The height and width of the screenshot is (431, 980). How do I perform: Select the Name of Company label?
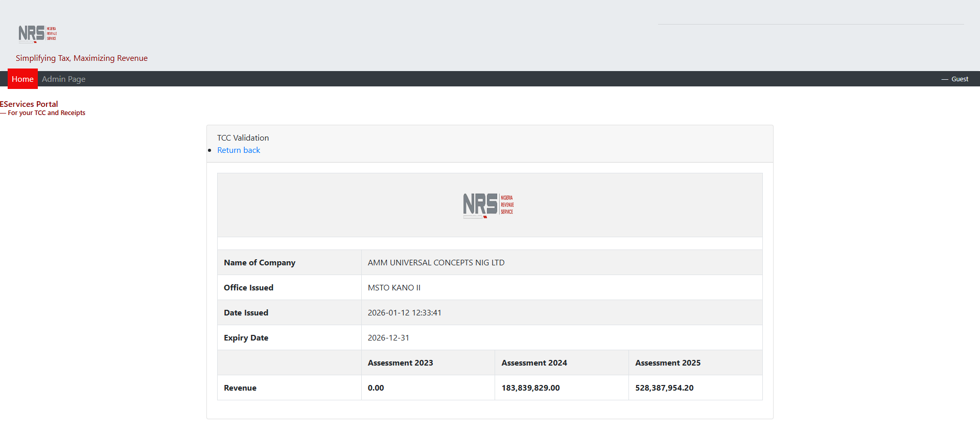coord(260,263)
